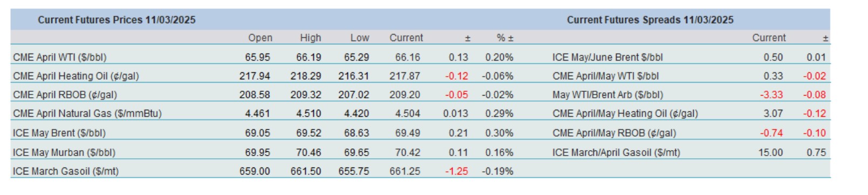This screenshot has width=868, height=195.
Task: Click Current Futures Prices 11/03/2025 title
Action: tap(117, 20)
